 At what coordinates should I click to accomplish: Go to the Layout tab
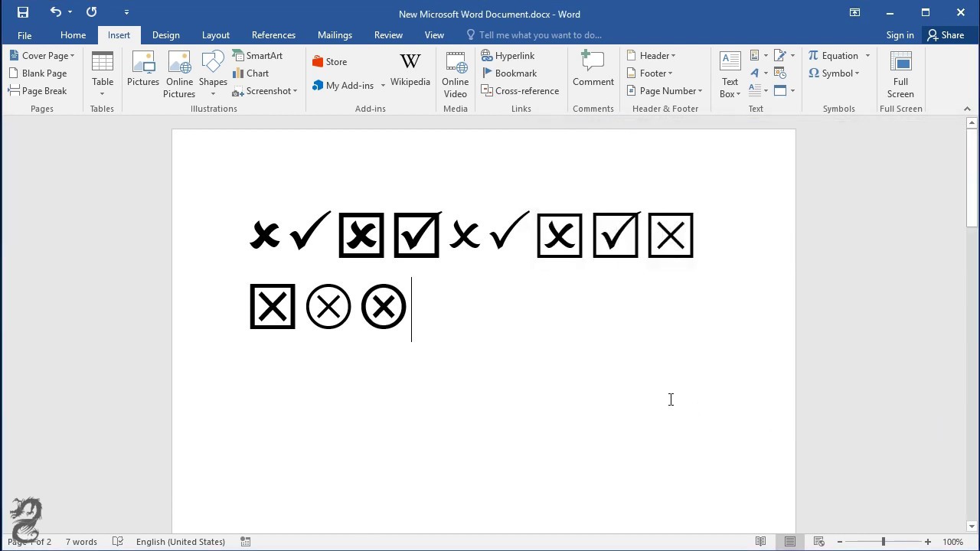216,35
